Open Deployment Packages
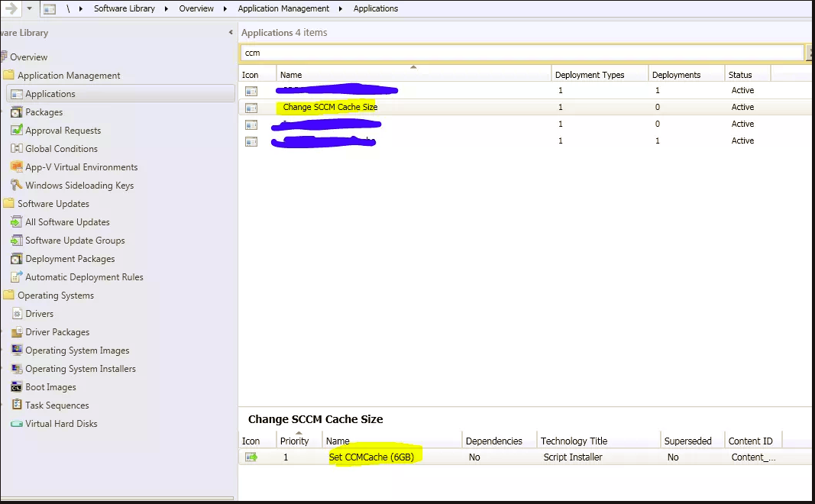 (x=70, y=259)
